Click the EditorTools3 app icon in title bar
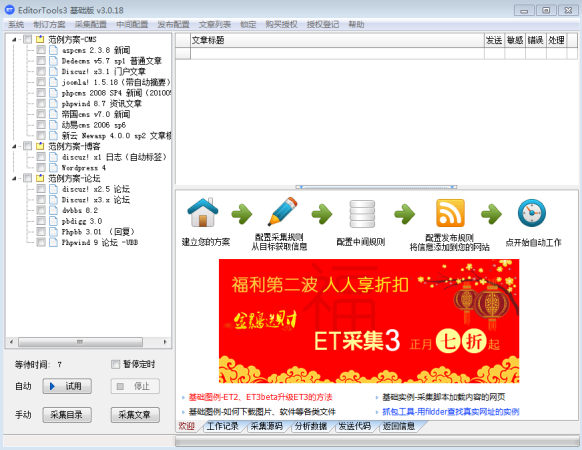This screenshot has height=450, width=582. point(10,10)
